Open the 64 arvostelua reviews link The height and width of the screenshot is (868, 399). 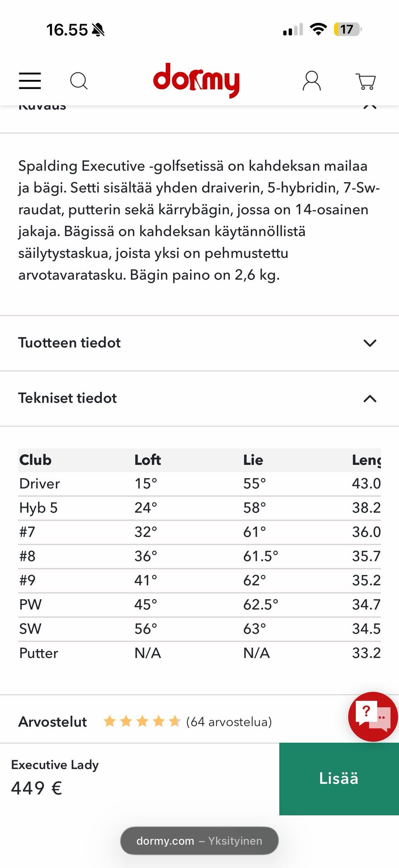229,722
